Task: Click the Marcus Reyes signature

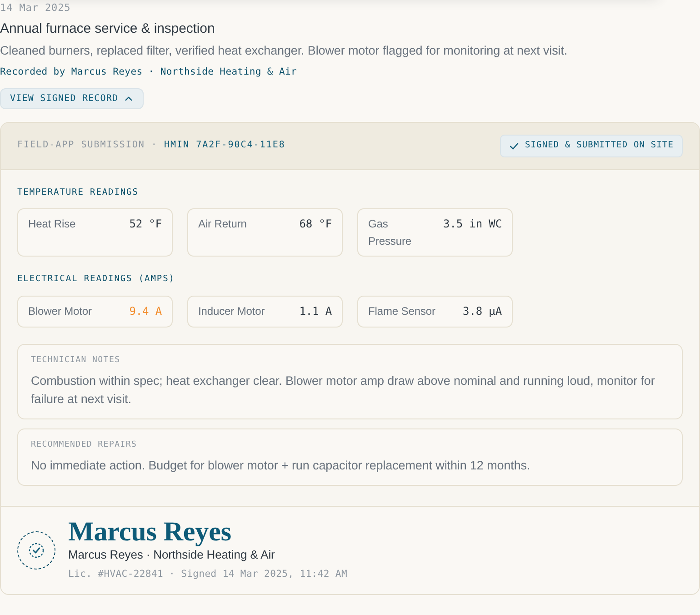Action: (150, 532)
